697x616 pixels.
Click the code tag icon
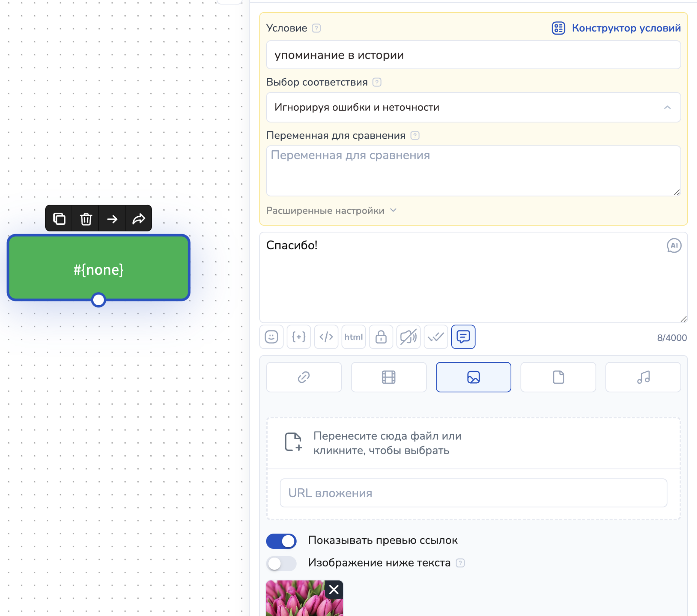point(326,337)
